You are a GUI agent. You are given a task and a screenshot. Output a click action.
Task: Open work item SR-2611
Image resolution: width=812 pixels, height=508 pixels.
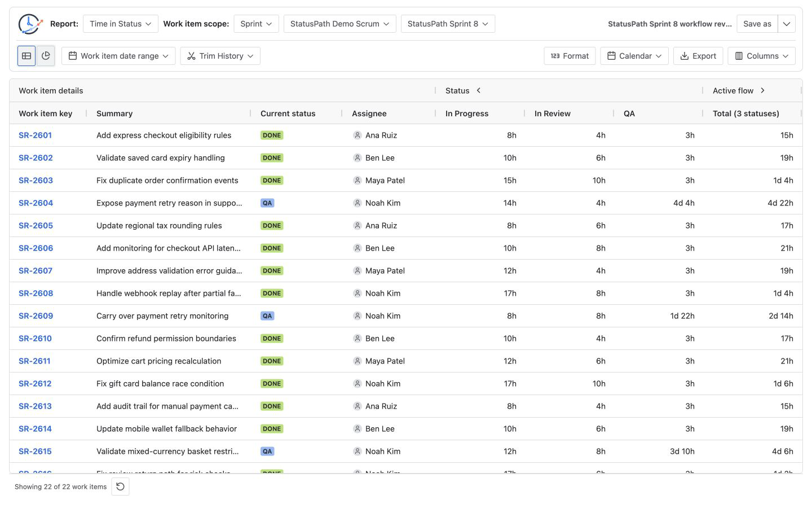(34, 361)
